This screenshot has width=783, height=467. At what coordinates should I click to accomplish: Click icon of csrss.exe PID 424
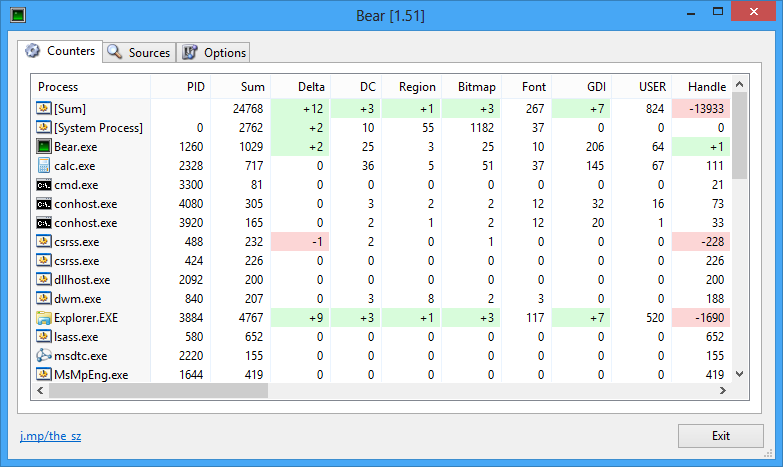pyautogui.click(x=43, y=261)
